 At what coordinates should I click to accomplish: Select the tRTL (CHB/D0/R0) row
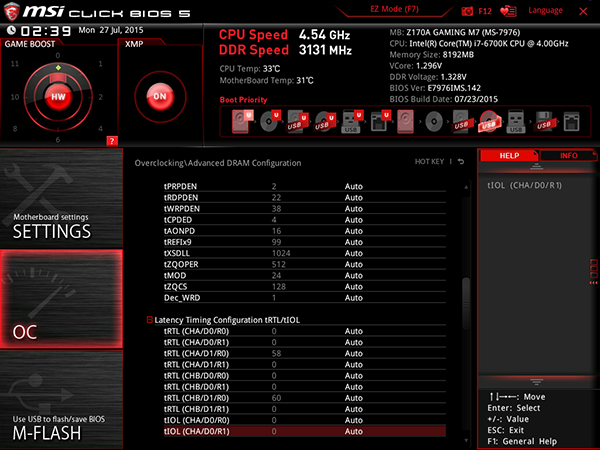pyautogui.click(x=305, y=375)
